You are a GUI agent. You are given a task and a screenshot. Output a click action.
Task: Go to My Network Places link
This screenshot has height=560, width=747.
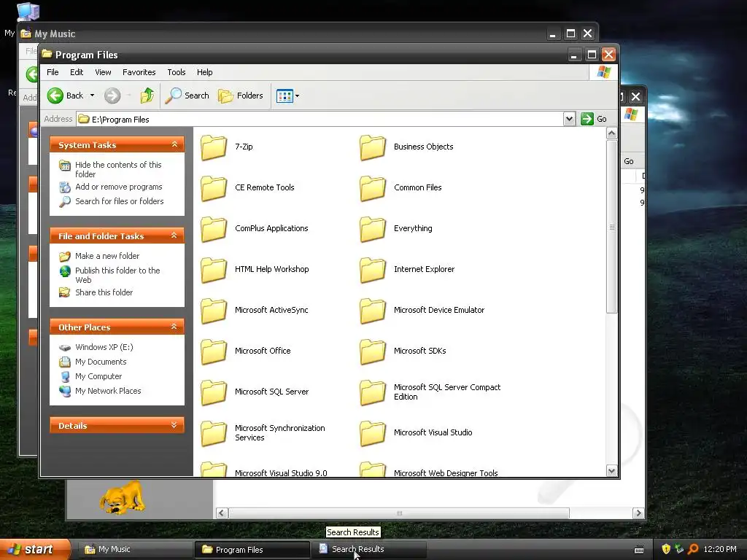click(x=108, y=391)
